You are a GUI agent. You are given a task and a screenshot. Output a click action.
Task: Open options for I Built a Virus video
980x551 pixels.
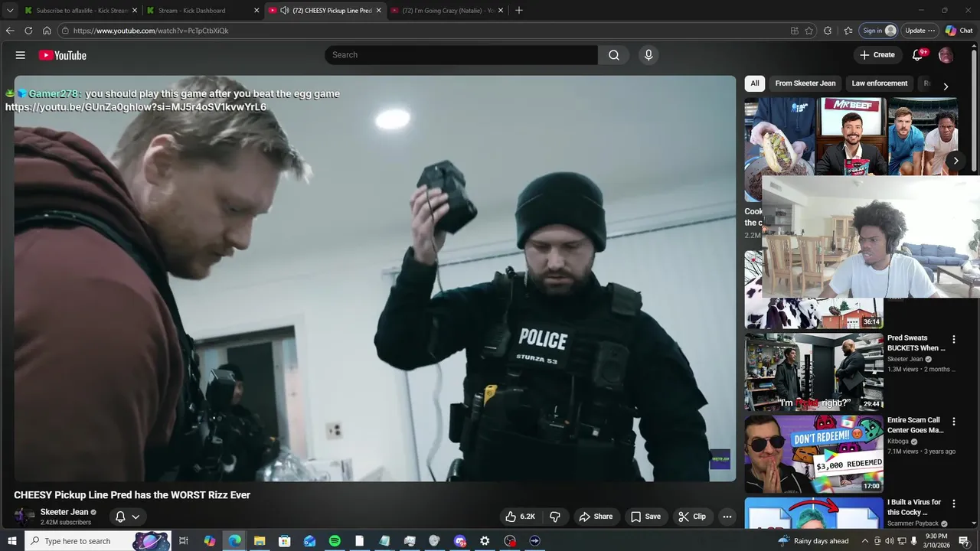coord(954,504)
